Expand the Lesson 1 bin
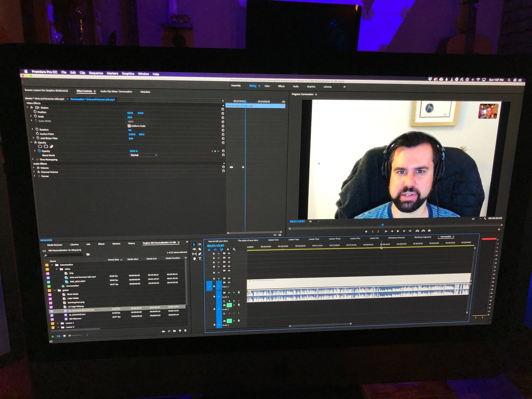Viewport: 532px width, 399px height. point(58,323)
